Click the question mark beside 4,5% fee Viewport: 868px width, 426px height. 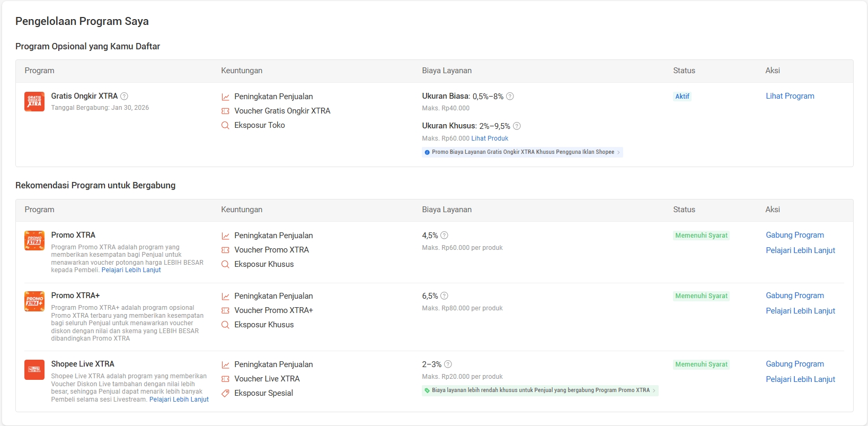click(444, 235)
